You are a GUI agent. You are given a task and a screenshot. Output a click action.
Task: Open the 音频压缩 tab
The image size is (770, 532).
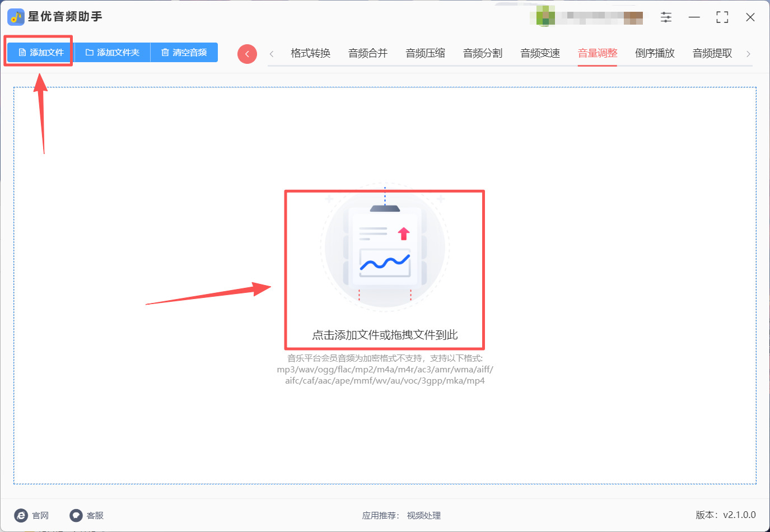(x=426, y=53)
